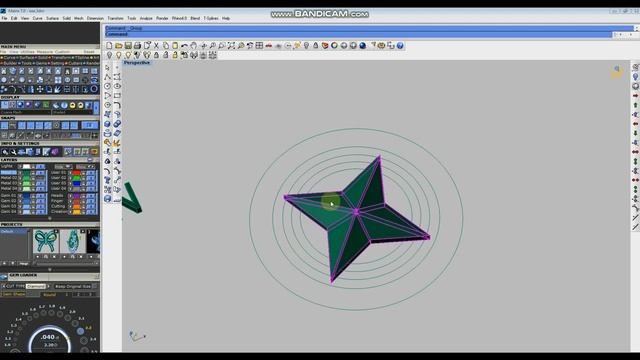Click the Paste clipboard icon

click(175, 46)
